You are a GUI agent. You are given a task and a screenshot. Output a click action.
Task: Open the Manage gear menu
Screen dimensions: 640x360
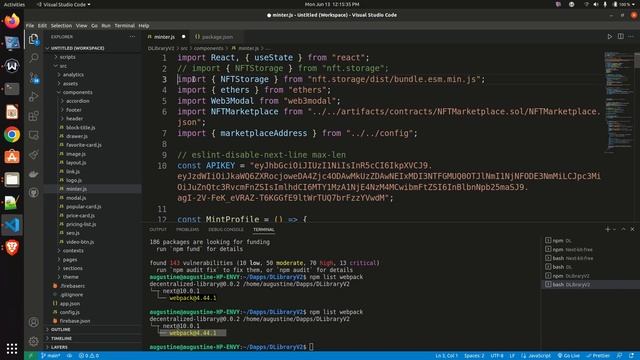[34, 341]
